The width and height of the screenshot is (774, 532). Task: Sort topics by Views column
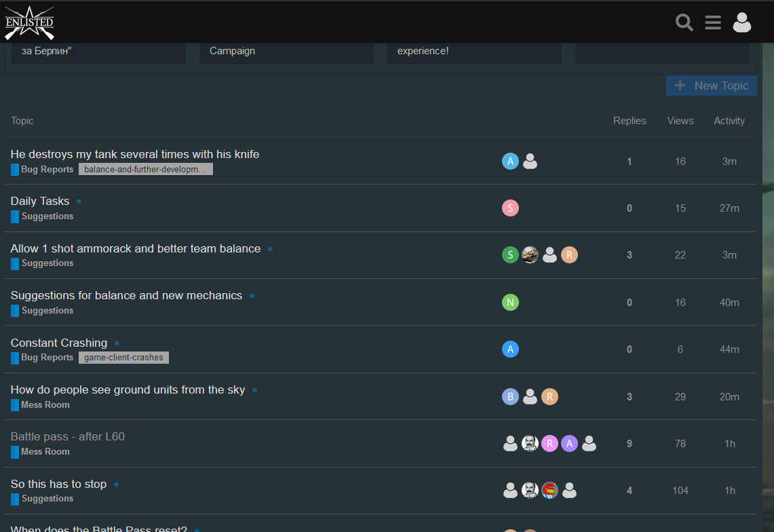(x=680, y=121)
